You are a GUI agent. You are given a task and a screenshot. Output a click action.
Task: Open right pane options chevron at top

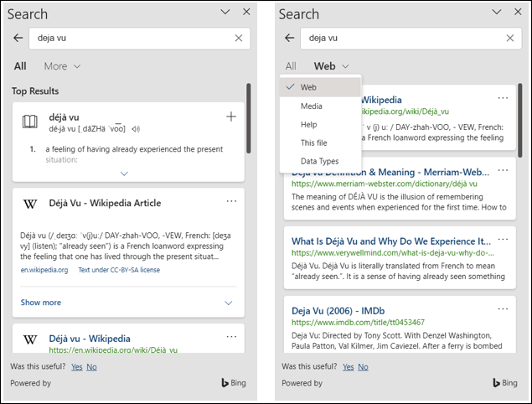coord(496,13)
